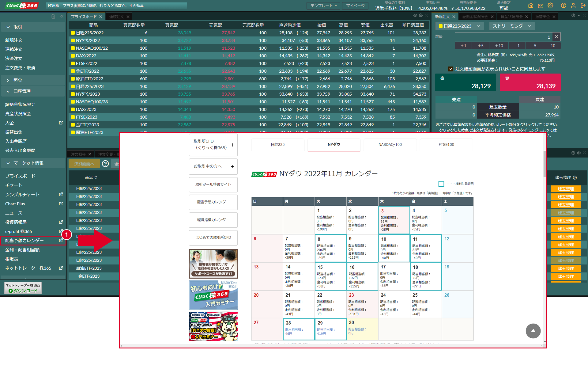The height and width of the screenshot is (365, 588).
Task: Open the home icon in top bar
Action: [x=531, y=6]
